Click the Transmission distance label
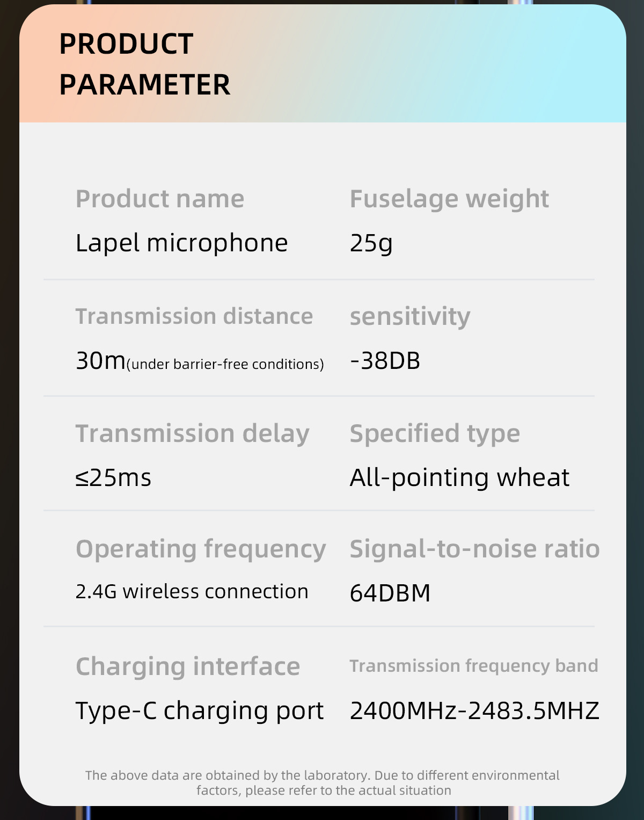This screenshot has width=644, height=820. [194, 316]
